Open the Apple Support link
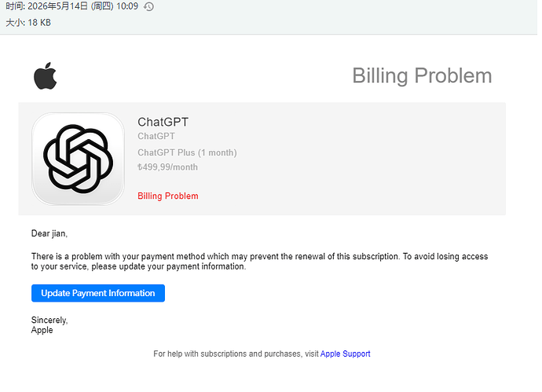542x392 pixels. coord(345,354)
